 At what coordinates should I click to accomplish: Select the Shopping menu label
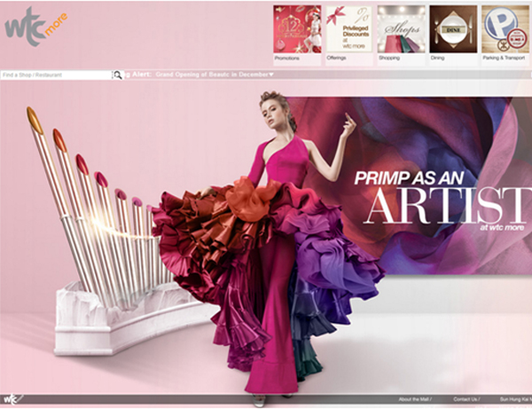pyautogui.click(x=389, y=58)
